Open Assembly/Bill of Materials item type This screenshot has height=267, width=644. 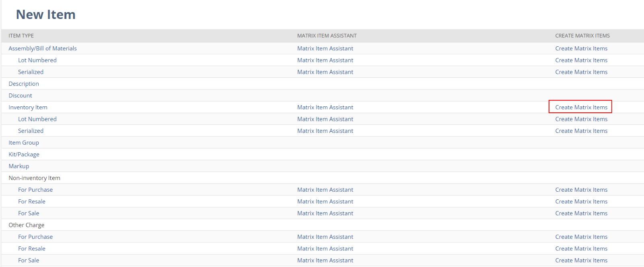[42, 48]
